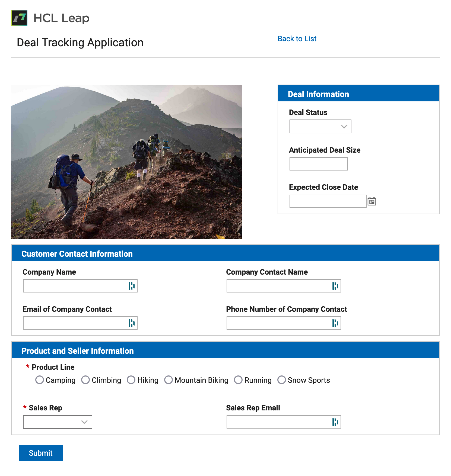Follow the Back to List link
451x476 pixels.
[297, 39]
